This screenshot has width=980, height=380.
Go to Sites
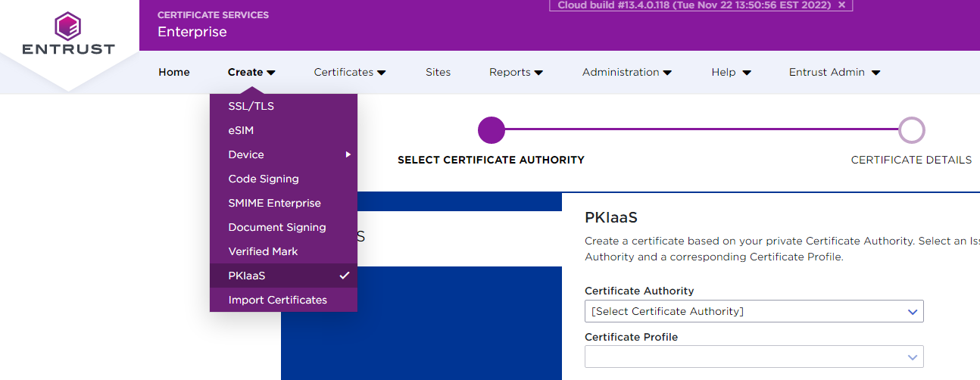coord(438,72)
